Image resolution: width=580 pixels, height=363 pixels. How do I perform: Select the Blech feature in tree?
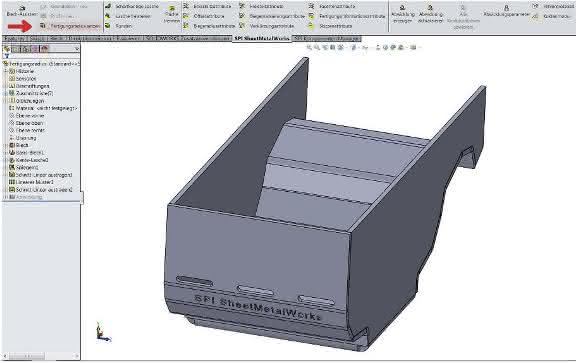[19, 145]
